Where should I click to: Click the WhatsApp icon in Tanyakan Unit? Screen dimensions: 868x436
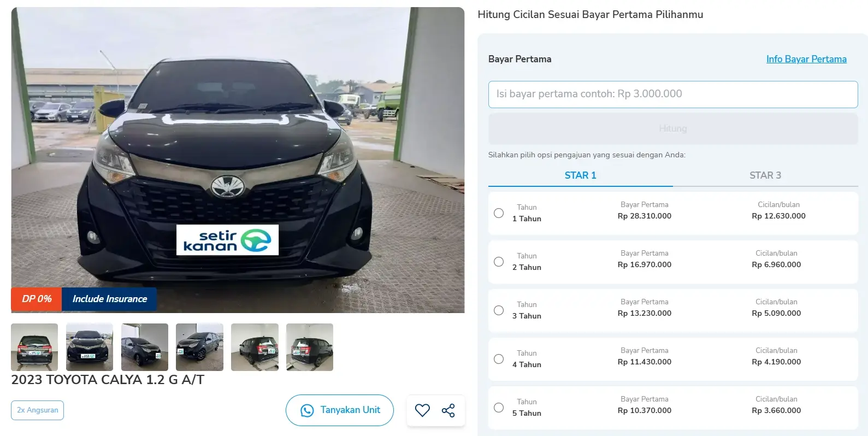[307, 410]
